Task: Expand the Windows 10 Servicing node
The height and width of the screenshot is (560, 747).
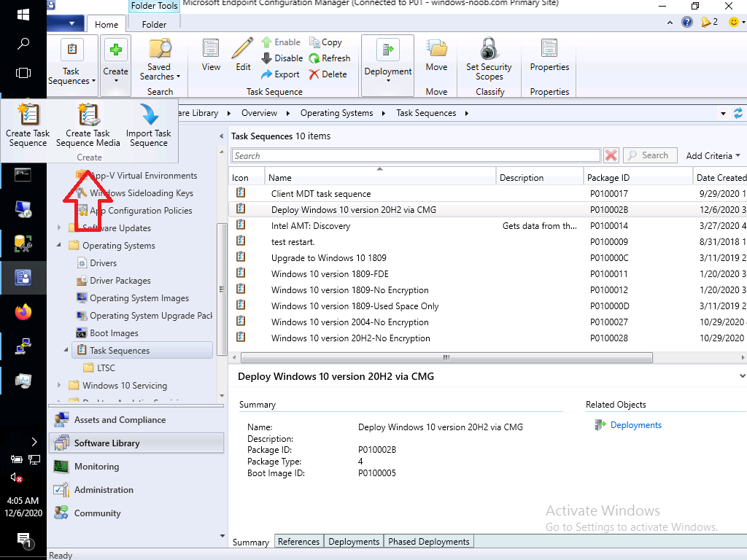Action: click(59, 385)
